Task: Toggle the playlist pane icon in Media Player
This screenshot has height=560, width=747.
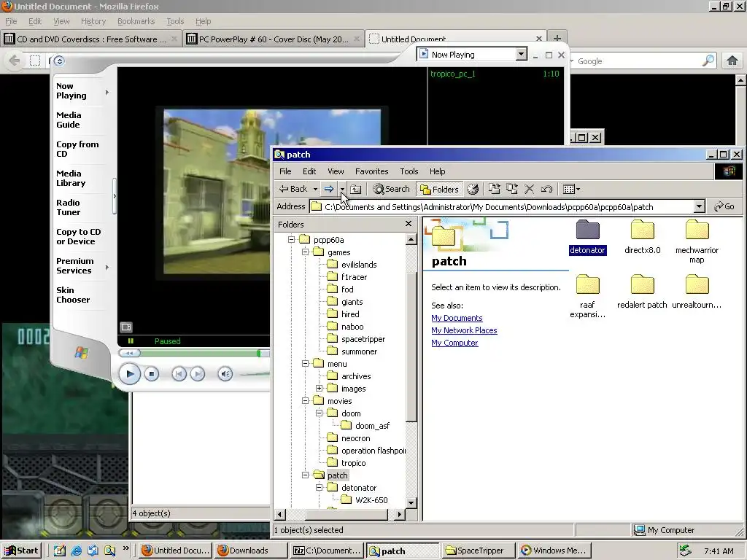Action: click(x=126, y=327)
